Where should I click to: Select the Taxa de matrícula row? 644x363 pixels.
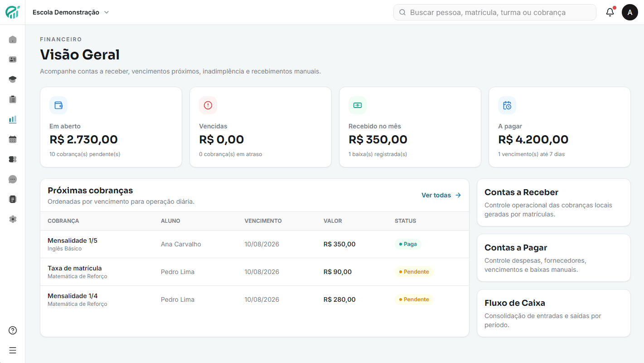click(255, 272)
